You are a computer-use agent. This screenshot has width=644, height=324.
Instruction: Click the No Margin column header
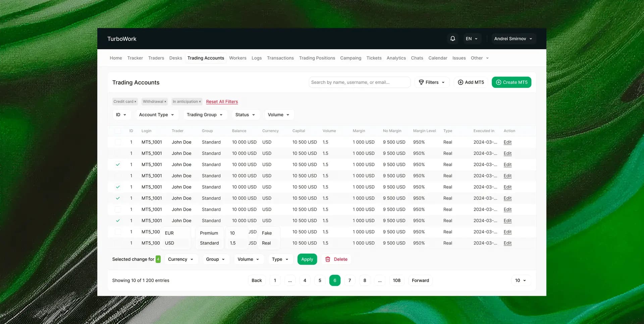(x=392, y=131)
